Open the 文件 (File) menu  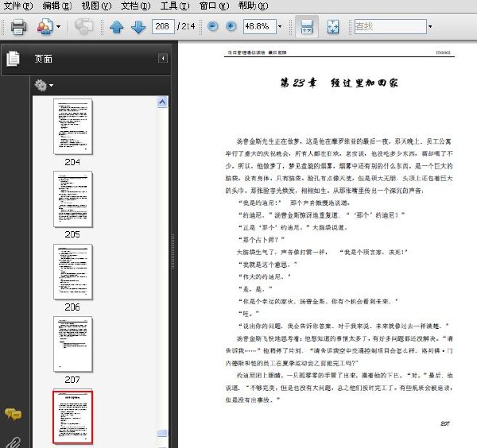pos(18,6)
